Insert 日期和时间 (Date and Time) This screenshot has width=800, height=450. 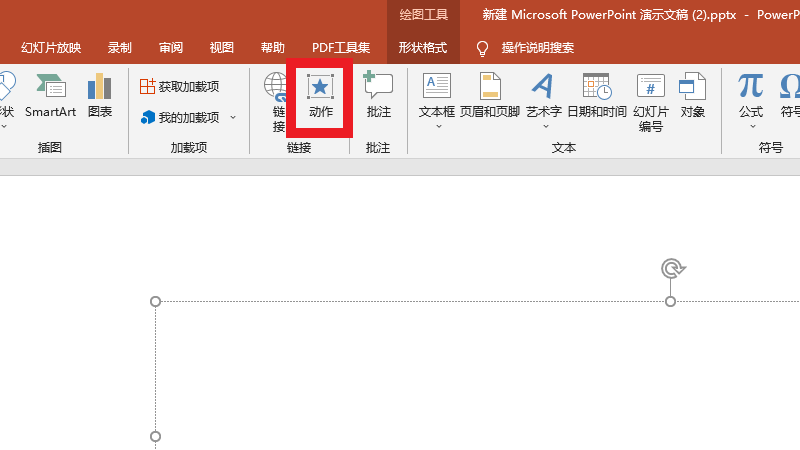596,96
